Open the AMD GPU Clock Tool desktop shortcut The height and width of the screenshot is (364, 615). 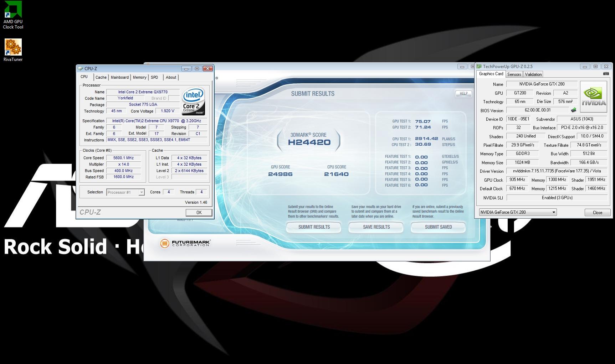13,15
